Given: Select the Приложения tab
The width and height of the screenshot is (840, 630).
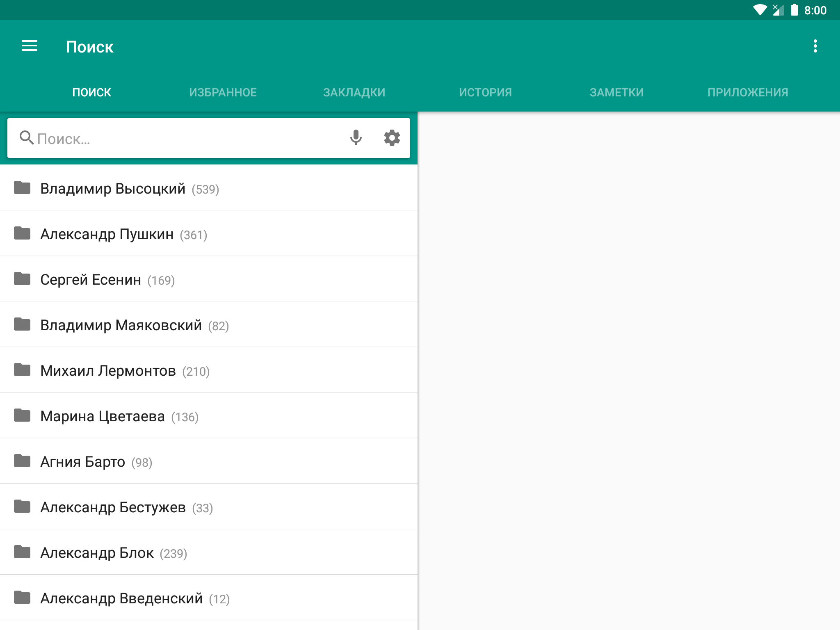Looking at the screenshot, I should 748,92.
